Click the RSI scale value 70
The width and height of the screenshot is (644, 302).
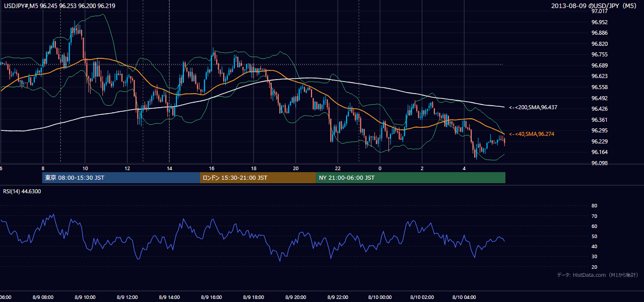pyautogui.click(x=594, y=216)
